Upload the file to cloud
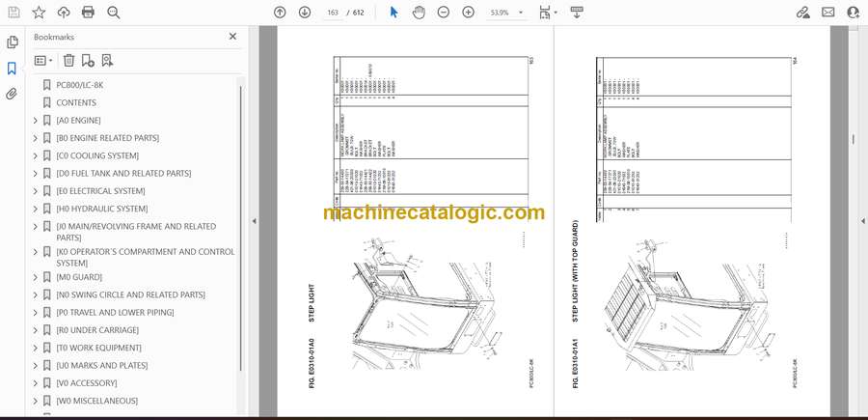Viewport: 868px width, 420px height. tap(64, 13)
